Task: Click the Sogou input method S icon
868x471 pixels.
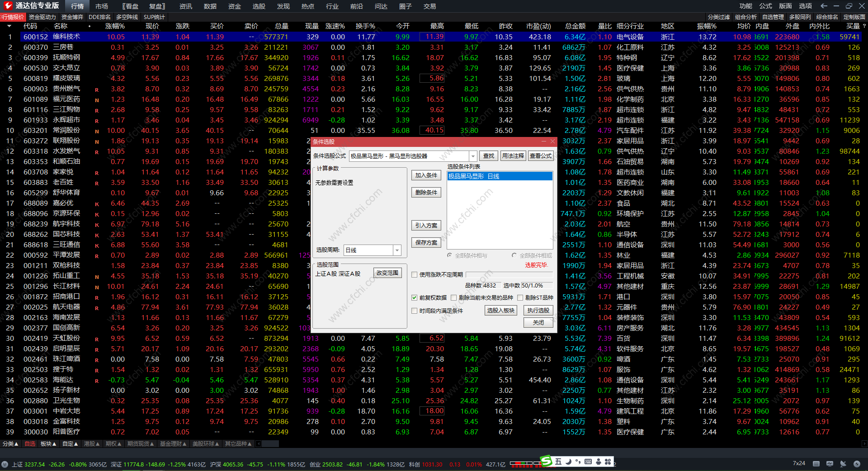Action: [x=547, y=461]
